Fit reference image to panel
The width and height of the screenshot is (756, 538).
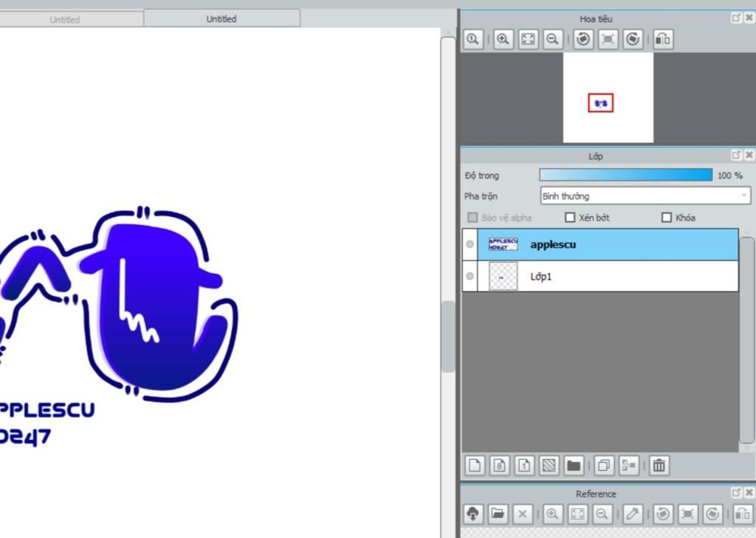point(577,514)
